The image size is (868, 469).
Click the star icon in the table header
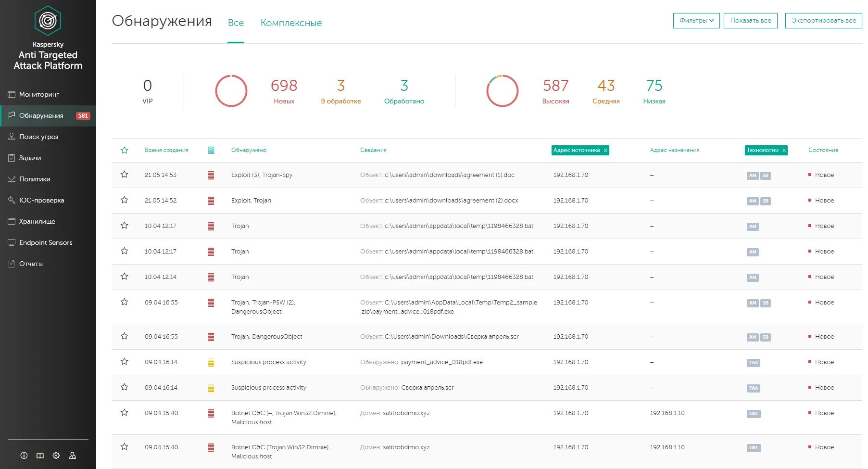click(125, 150)
